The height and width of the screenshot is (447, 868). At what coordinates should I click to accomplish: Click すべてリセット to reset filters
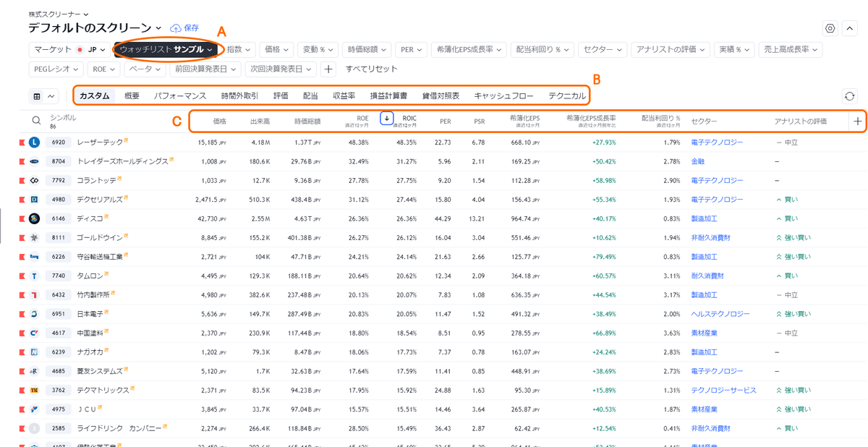[372, 69]
